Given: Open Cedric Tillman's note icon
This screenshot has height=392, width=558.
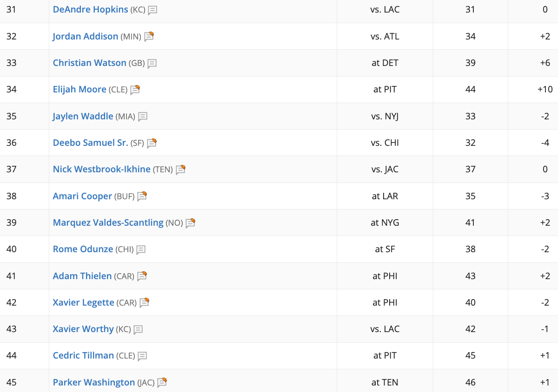Looking at the screenshot, I should [142, 356].
